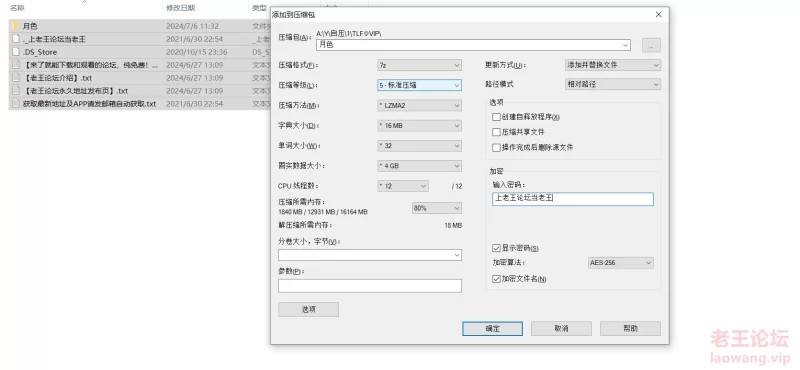Click the 帮助 button
This screenshot has width=800, height=370.
[x=630, y=329]
